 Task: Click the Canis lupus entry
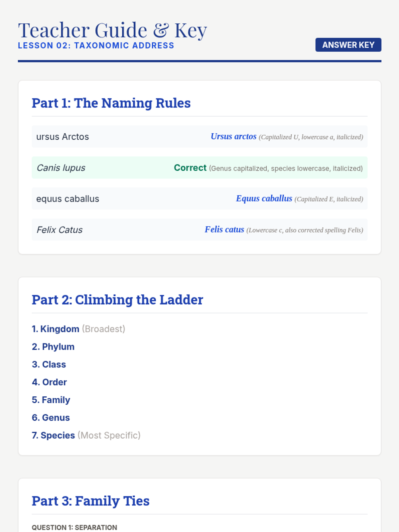[61, 168]
